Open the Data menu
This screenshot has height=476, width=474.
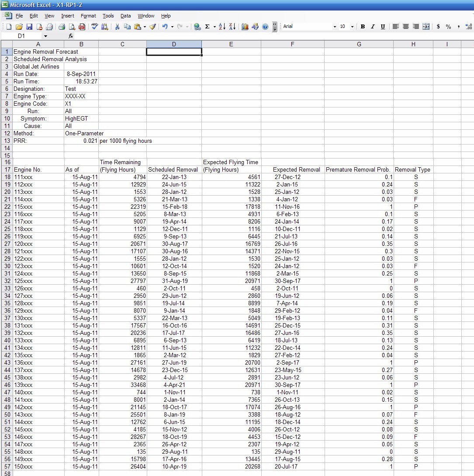point(126,16)
